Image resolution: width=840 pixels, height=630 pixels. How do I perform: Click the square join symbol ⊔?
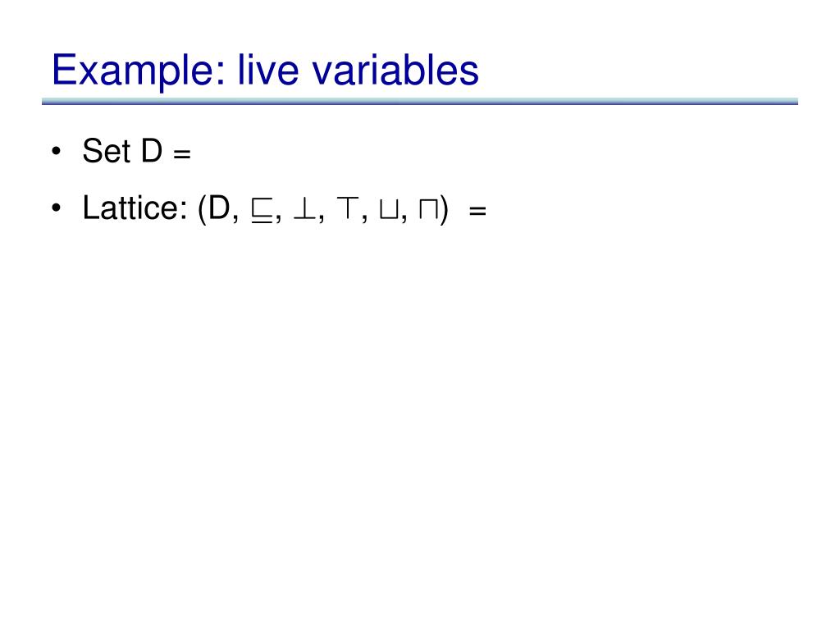pyautogui.click(x=386, y=212)
